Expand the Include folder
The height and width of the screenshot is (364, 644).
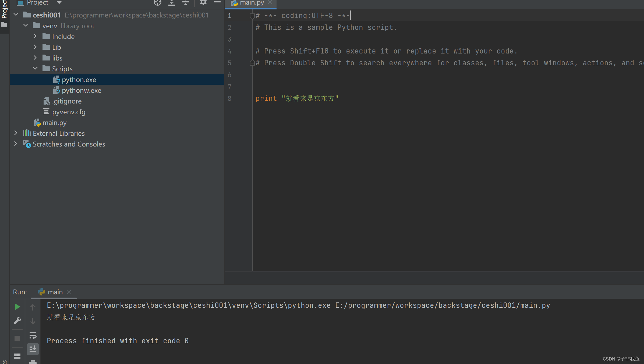(35, 36)
